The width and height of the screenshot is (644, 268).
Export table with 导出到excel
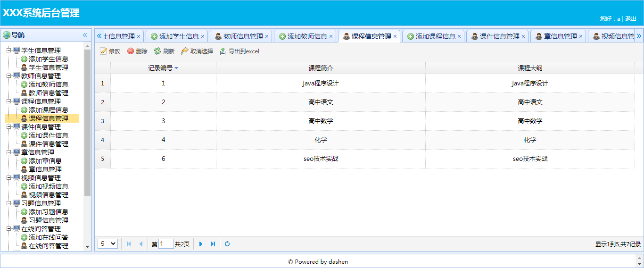[239, 51]
